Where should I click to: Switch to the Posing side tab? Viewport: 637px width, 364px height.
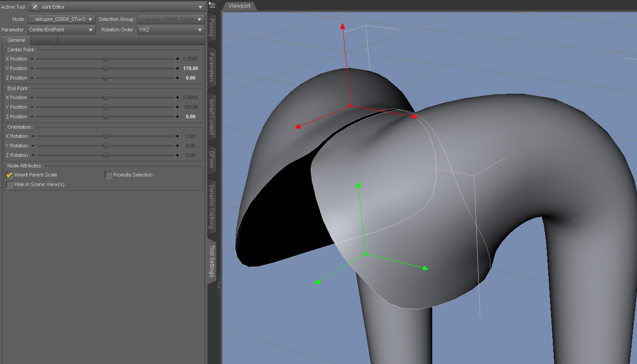(212, 27)
